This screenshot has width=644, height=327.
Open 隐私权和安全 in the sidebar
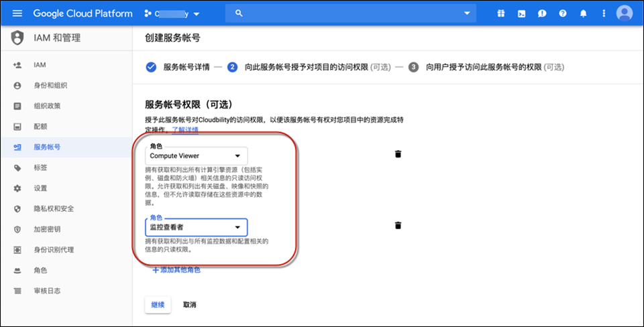[x=54, y=208]
